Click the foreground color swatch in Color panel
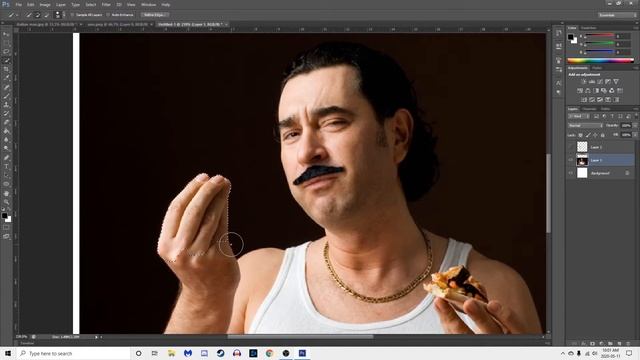This screenshot has width=640, height=360. pos(571,37)
